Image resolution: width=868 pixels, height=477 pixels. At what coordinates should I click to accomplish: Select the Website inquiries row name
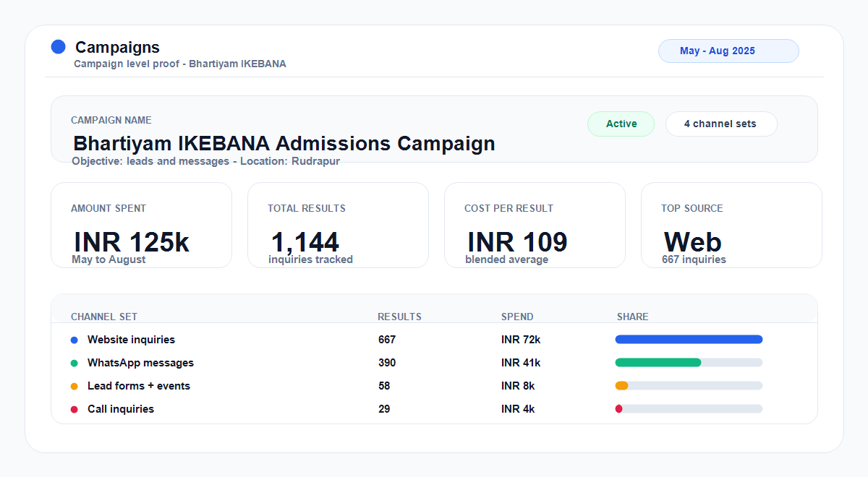click(x=131, y=340)
